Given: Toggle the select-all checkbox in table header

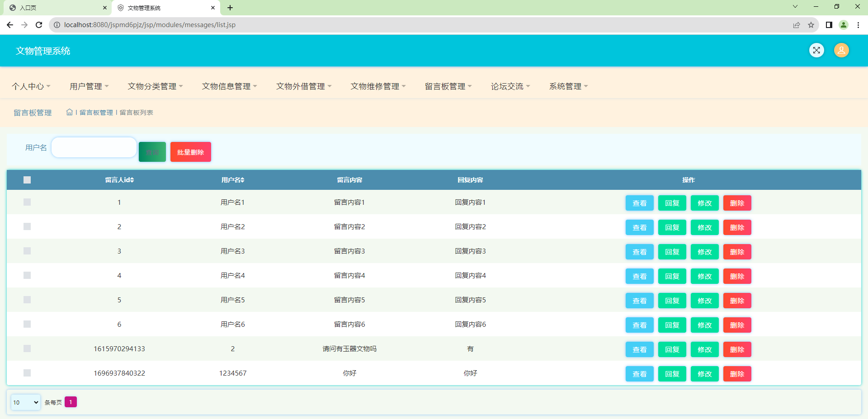Looking at the screenshot, I should 27,179.
